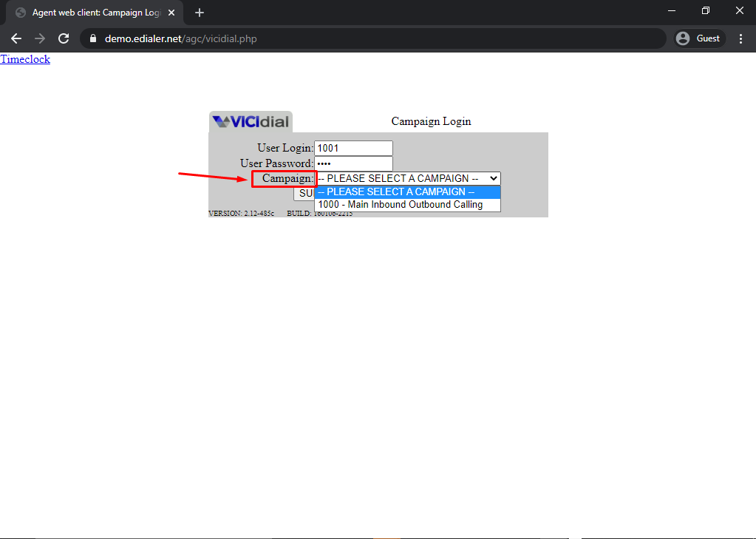The image size is (756, 539).
Task: Select the Agent web client tab
Action: click(95, 13)
